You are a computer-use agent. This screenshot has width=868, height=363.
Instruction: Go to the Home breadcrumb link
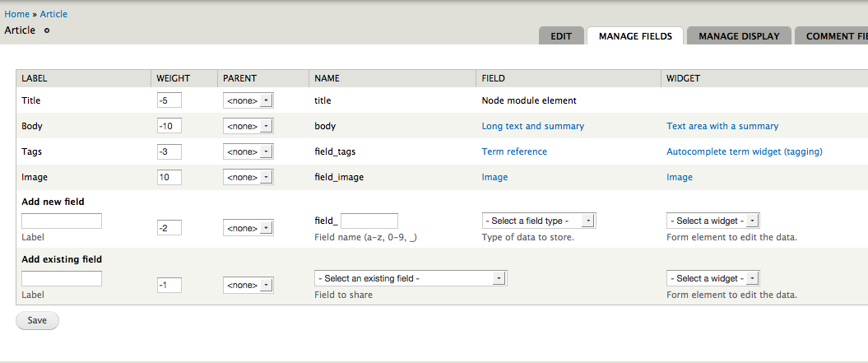17,14
